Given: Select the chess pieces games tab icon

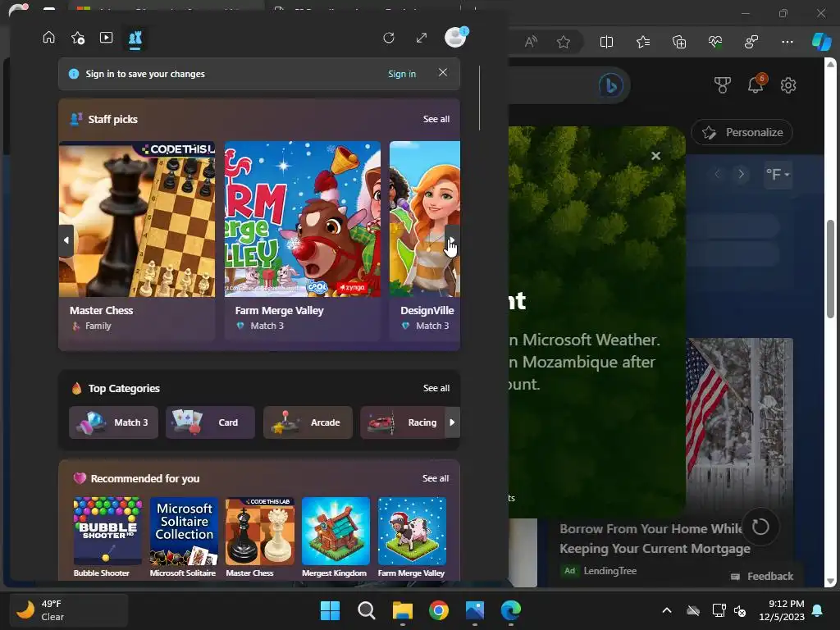Looking at the screenshot, I should pyautogui.click(x=135, y=38).
